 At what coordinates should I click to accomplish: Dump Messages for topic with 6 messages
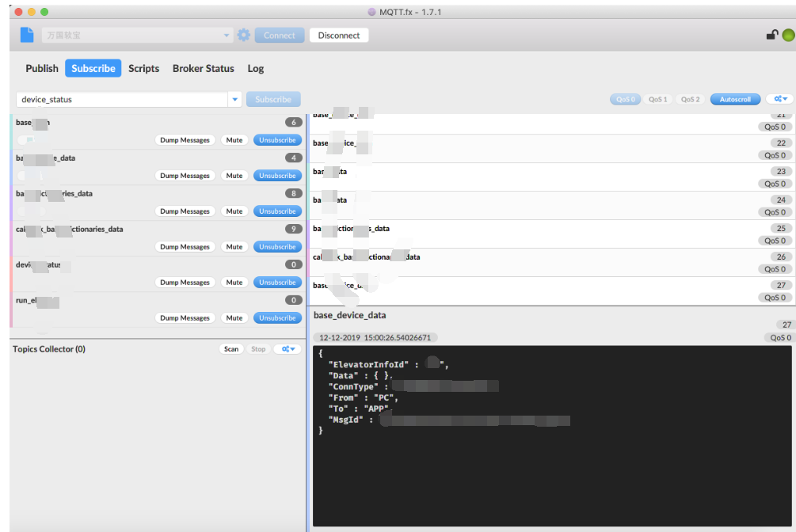pyautogui.click(x=185, y=140)
